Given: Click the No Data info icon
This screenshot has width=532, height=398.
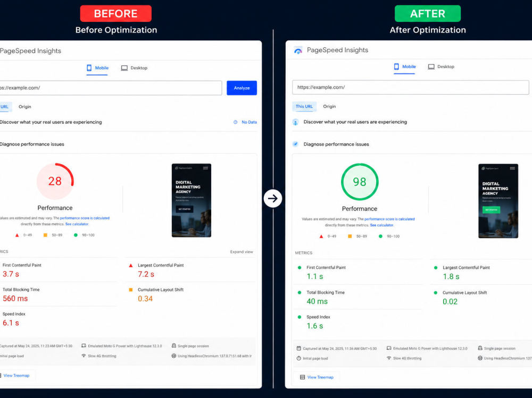Looking at the screenshot, I should (236, 122).
